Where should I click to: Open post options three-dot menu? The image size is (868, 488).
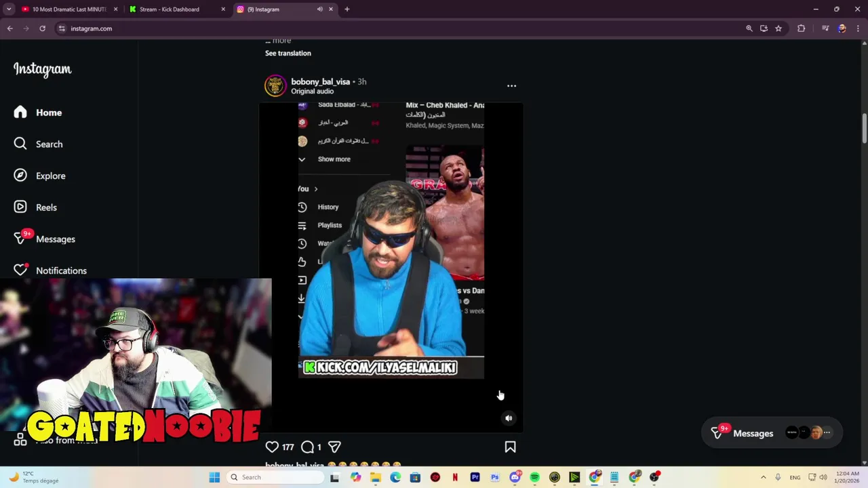[x=511, y=86]
